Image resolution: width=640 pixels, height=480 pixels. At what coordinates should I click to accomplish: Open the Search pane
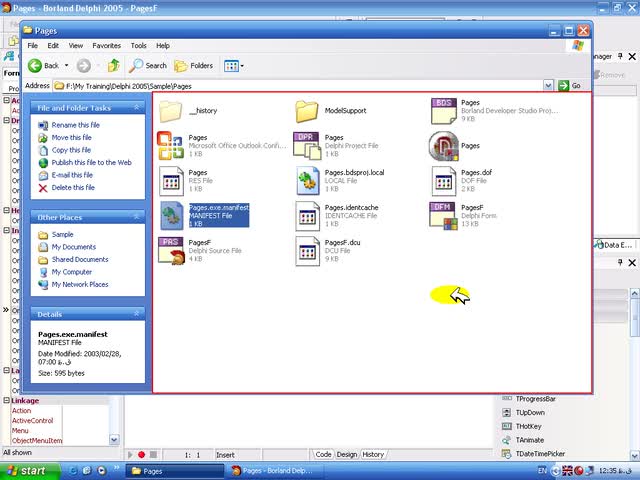point(148,65)
